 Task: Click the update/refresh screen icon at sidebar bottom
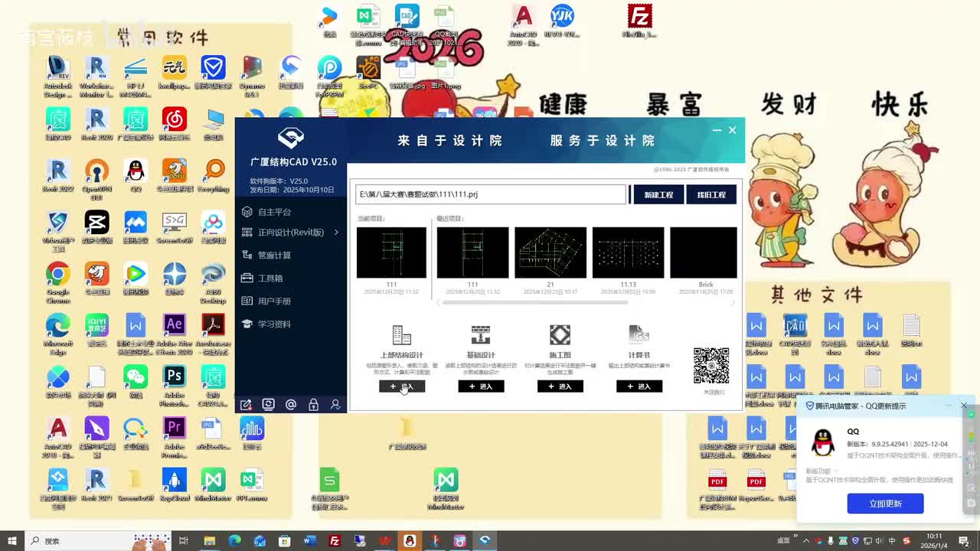268,404
